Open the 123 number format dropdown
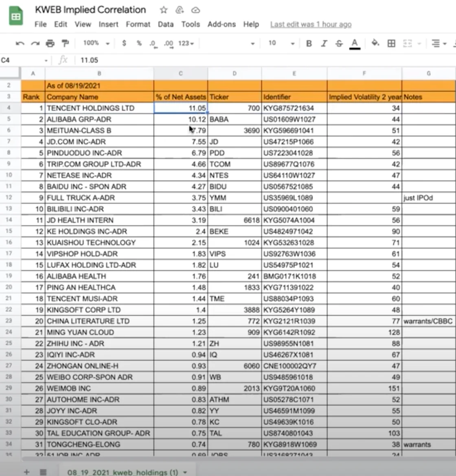This screenshot has width=456, height=476. click(x=186, y=44)
